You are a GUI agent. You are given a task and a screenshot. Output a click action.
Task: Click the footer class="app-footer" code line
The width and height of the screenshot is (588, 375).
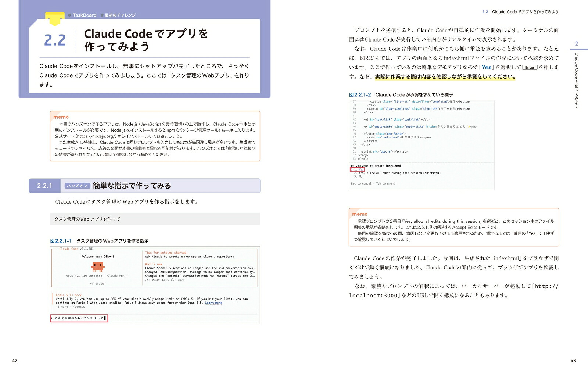pos(385,134)
